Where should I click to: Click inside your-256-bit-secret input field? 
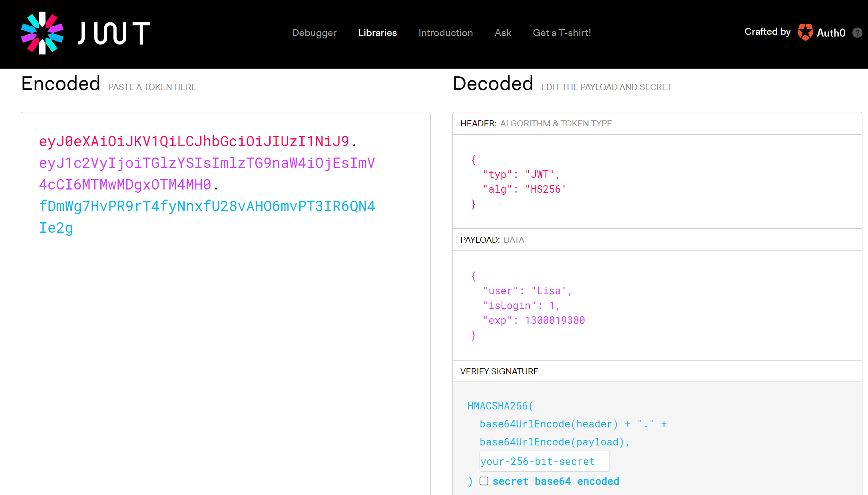click(x=544, y=461)
